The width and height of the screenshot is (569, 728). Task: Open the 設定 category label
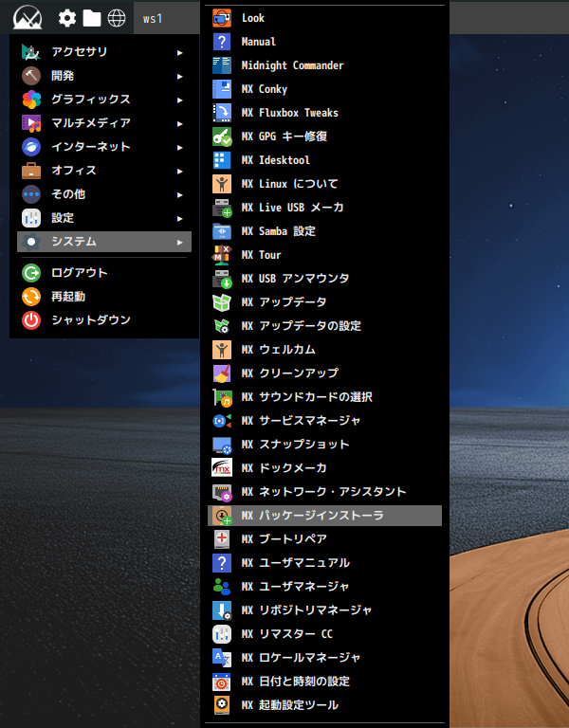pyautogui.click(x=63, y=218)
